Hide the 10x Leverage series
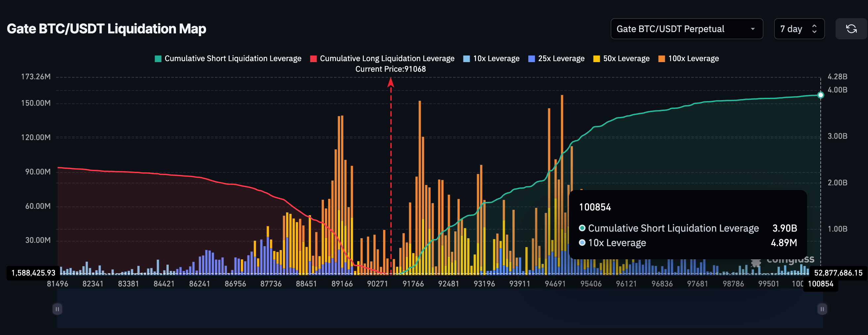 491,58
